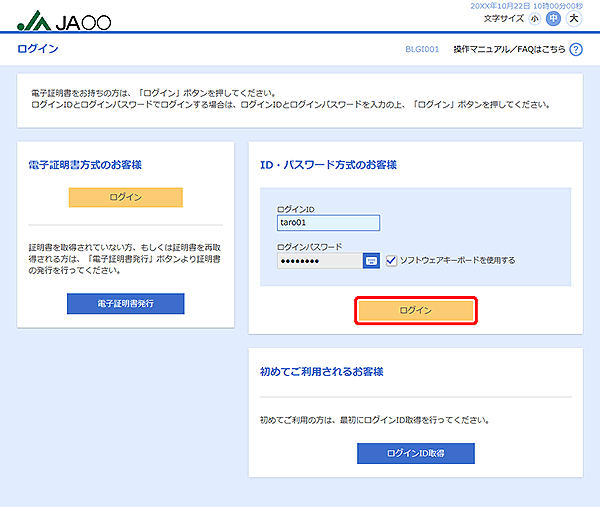The height and width of the screenshot is (507, 600).
Task: Click ログイン button under ID・パスワード方式
Action: click(x=416, y=310)
